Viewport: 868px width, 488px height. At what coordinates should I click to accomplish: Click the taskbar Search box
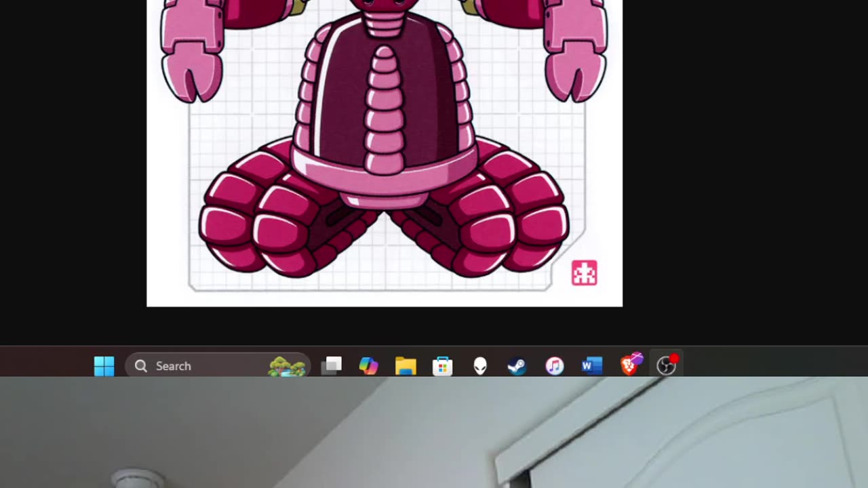pos(218,366)
